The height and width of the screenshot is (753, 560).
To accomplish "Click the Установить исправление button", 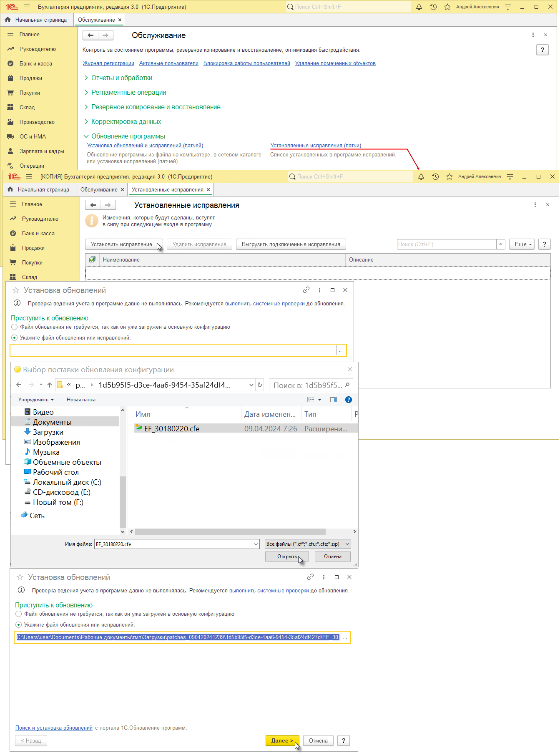I will click(x=124, y=244).
